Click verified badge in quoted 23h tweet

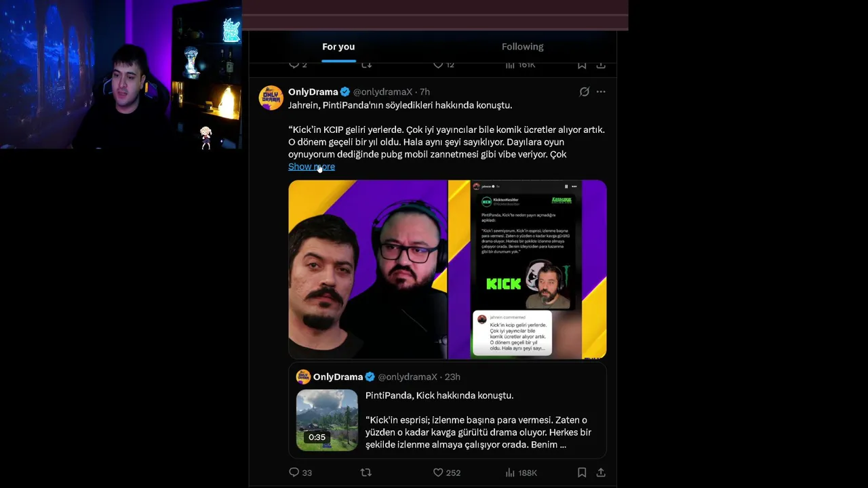pos(370,377)
